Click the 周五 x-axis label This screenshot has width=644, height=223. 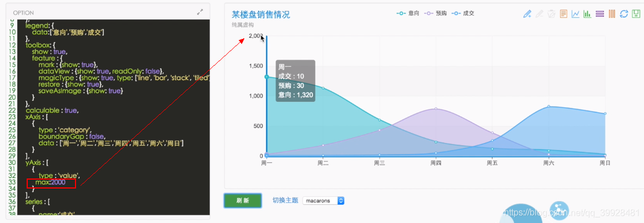pos(492,163)
